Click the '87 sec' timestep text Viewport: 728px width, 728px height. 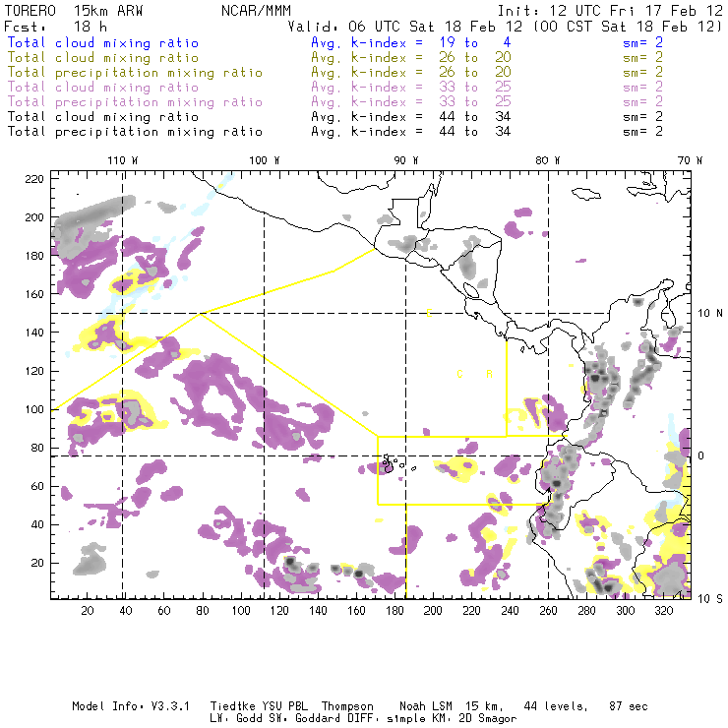pos(629,706)
